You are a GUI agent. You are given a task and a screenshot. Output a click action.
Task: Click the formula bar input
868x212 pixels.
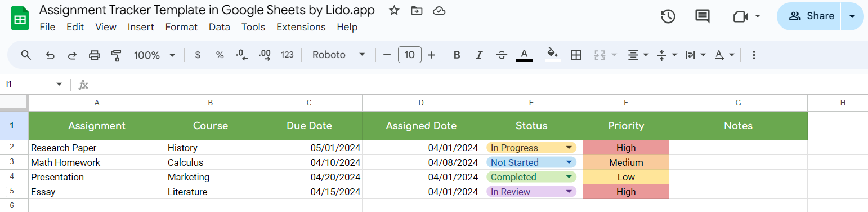point(478,85)
